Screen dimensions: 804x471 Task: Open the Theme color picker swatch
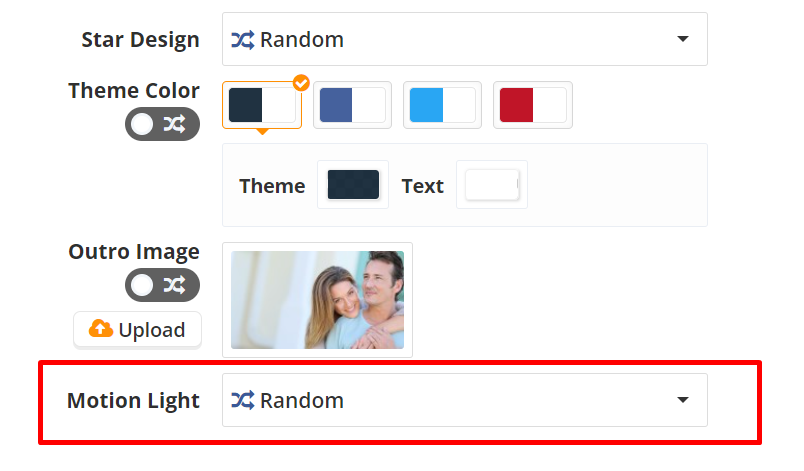353,185
